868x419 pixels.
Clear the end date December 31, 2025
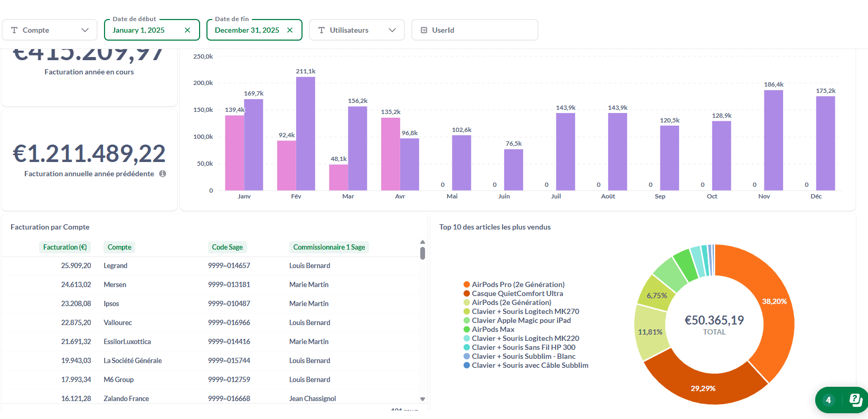(x=290, y=30)
